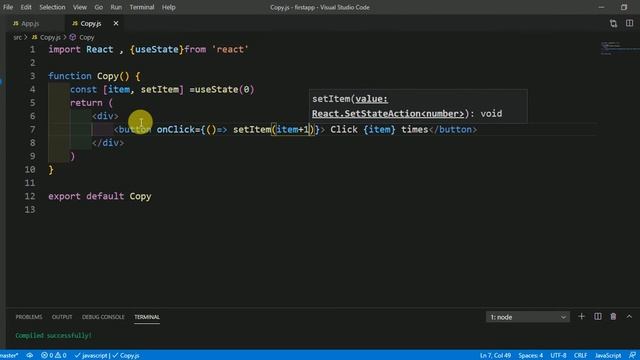Click '{item}' expression in button text

click(379, 129)
